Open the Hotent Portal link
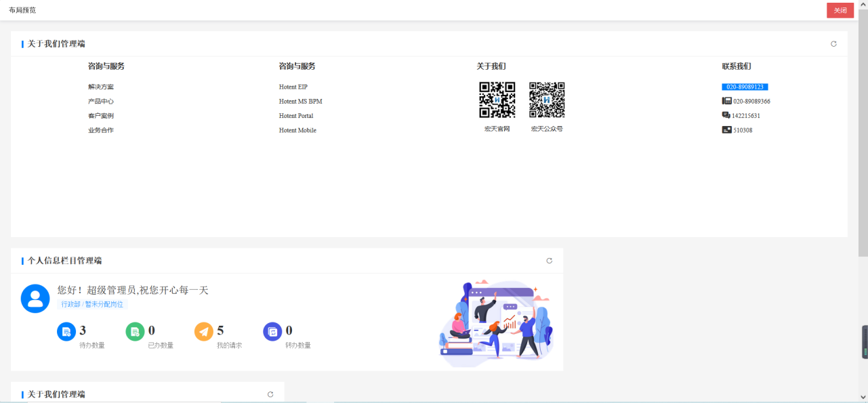Image resolution: width=868 pixels, height=403 pixels. (x=296, y=116)
